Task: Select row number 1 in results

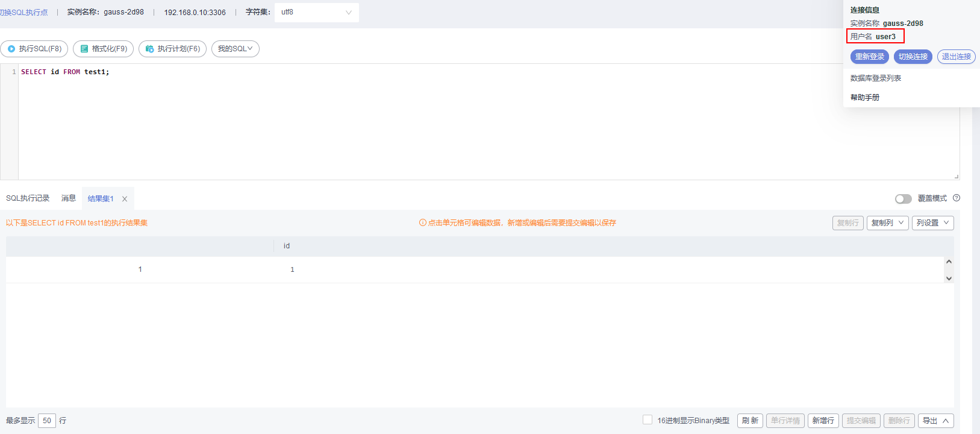Action: pyautogui.click(x=140, y=269)
